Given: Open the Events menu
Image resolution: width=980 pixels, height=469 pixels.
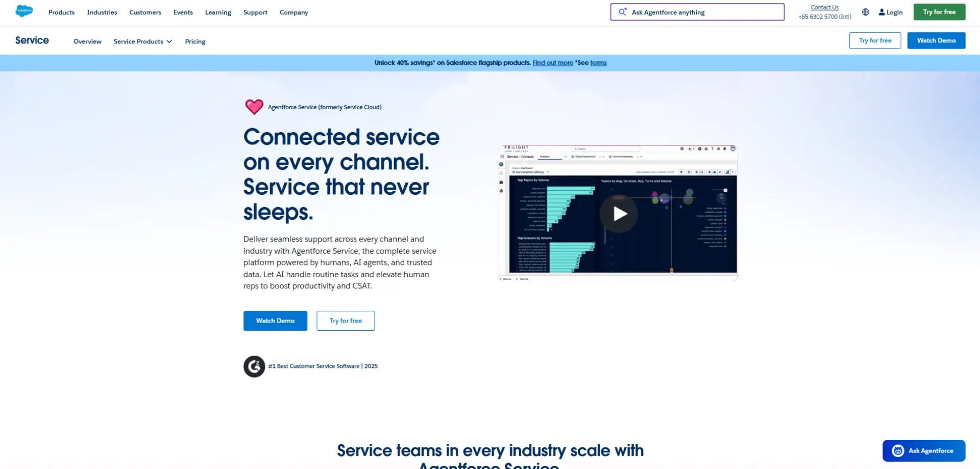Looking at the screenshot, I should point(183,12).
